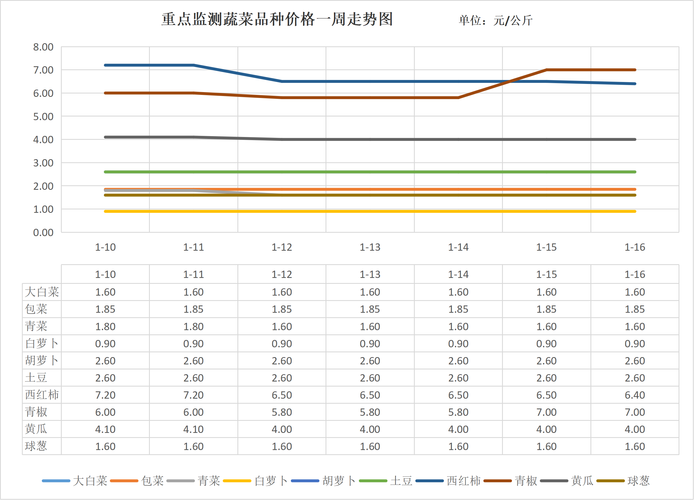
Task: Select the 土豆 legend entry label
Action: click(400, 481)
